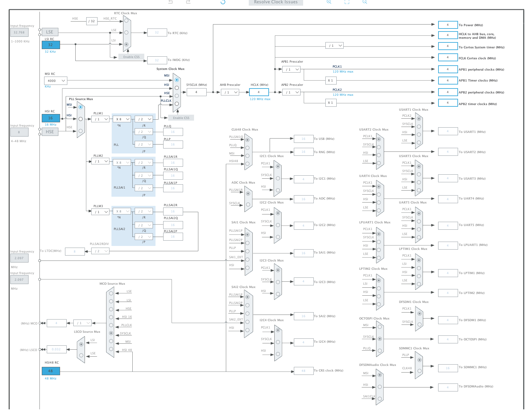Open the MSI RC 4000 KHz dropdown
This screenshot has width=532, height=411.
click(56, 81)
